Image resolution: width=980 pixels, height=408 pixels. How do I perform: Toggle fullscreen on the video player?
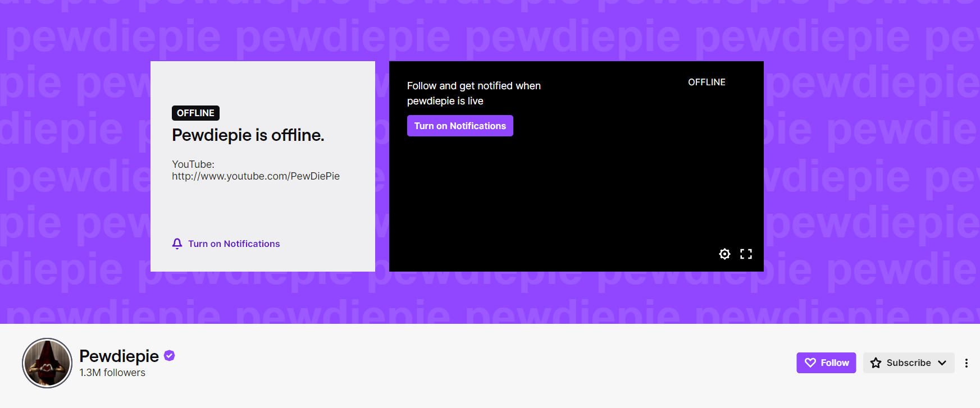pos(746,254)
